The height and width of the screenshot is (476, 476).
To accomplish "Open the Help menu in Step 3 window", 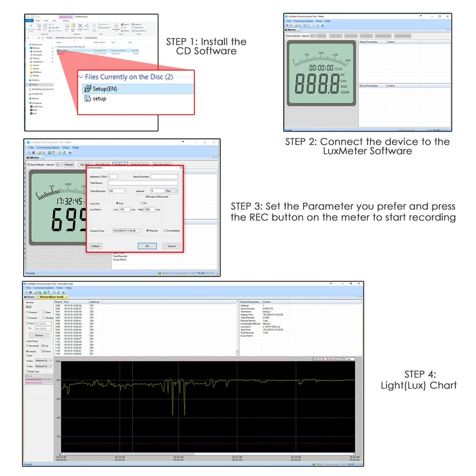I will click(x=76, y=147).
